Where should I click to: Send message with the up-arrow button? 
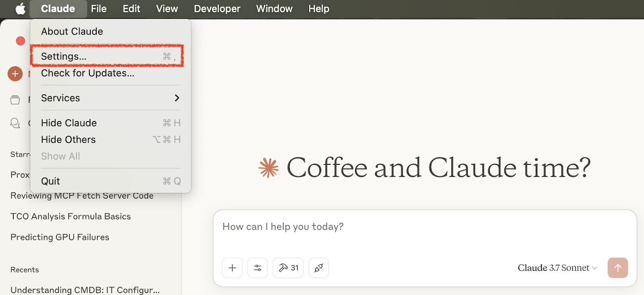pos(618,268)
